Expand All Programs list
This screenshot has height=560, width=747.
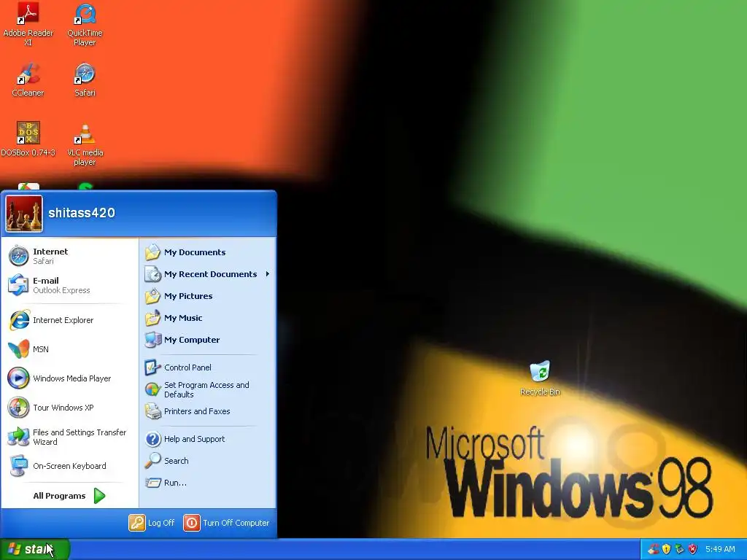point(69,496)
